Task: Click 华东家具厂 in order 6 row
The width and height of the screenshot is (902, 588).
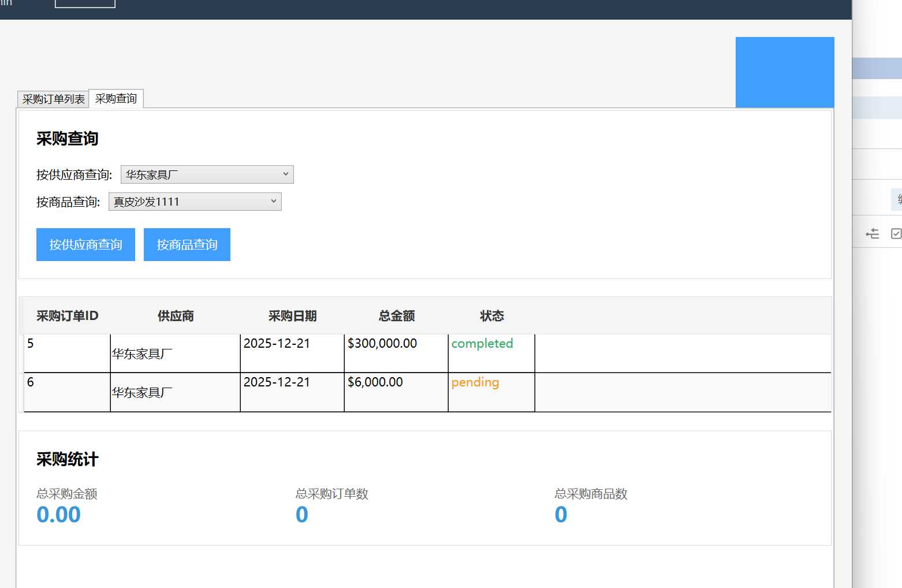Action: tap(142, 393)
